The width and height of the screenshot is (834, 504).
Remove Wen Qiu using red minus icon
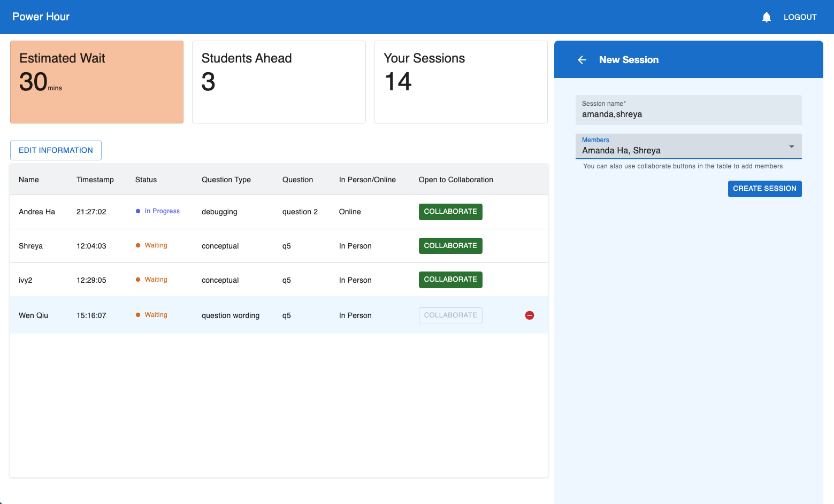[530, 315]
